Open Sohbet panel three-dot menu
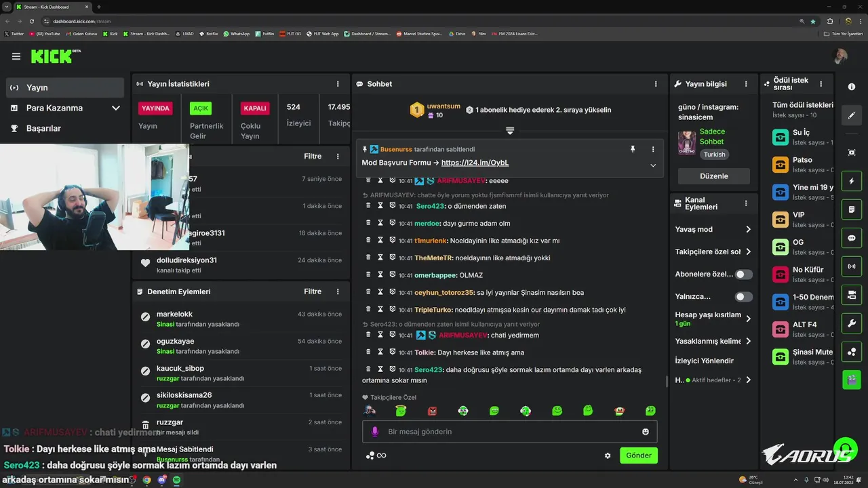This screenshot has width=868, height=488. (x=656, y=84)
